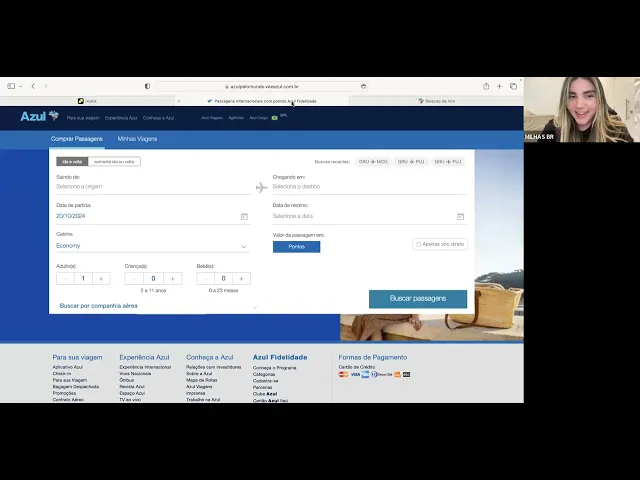The width and height of the screenshot is (640, 480).
Task: Click the icon at right end of address bar
Action: [x=363, y=87]
